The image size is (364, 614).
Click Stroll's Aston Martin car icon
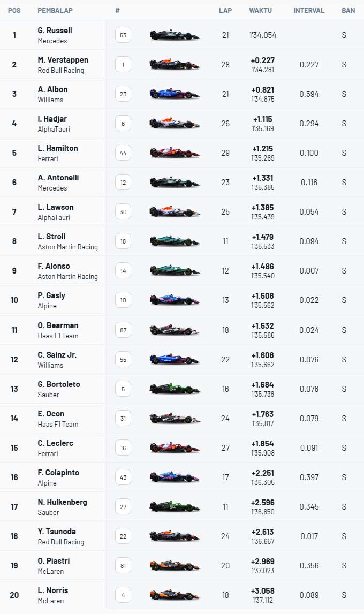[x=174, y=241]
